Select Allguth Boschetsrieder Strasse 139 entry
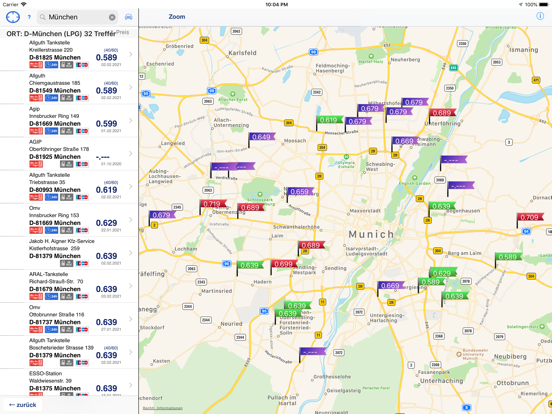This screenshot has width=552, height=414. 69,352
